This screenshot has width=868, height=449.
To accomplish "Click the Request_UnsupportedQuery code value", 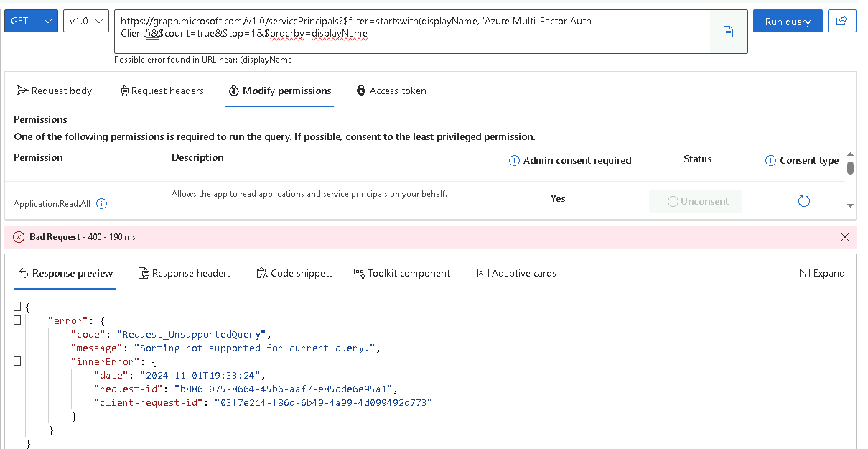I will (x=192, y=334).
